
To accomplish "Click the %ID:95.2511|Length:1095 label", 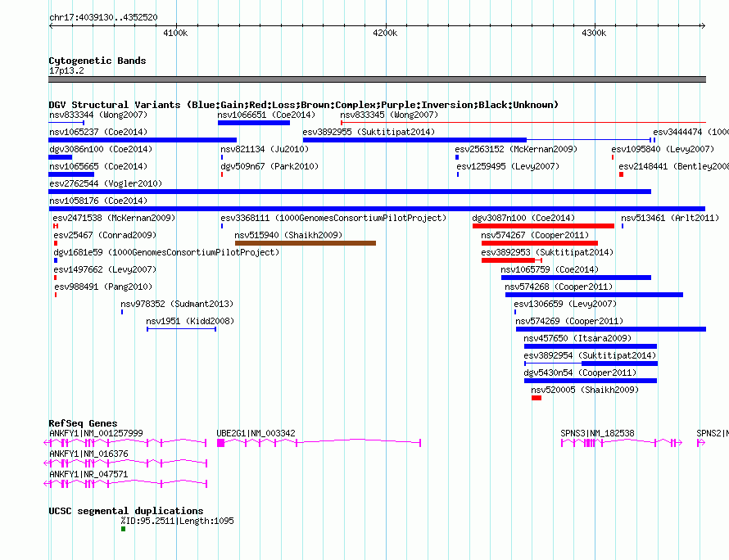I will coord(177,521).
